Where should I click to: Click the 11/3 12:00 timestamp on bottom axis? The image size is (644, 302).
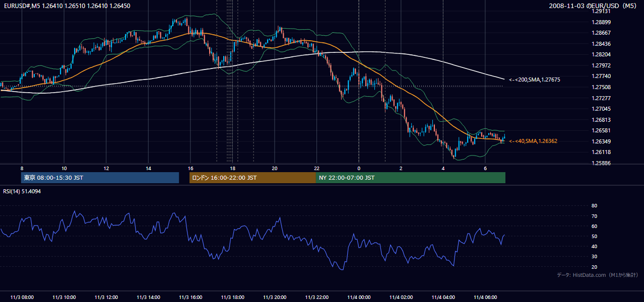[106, 297]
